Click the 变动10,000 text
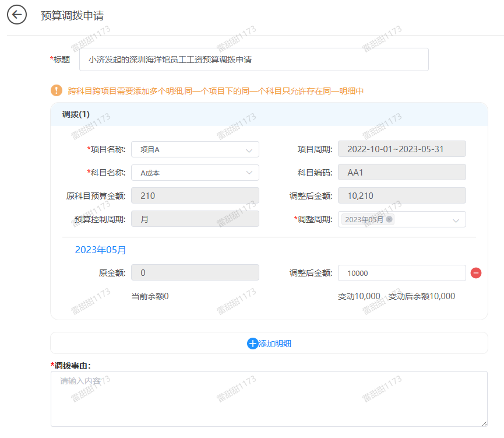This screenshot has height=438, width=504. tap(359, 296)
